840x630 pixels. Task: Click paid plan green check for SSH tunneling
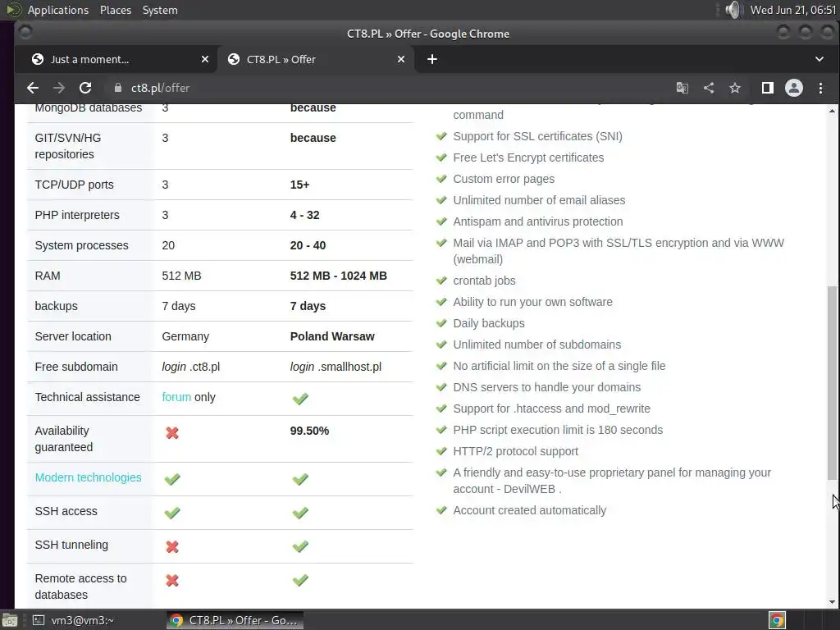tap(300, 546)
